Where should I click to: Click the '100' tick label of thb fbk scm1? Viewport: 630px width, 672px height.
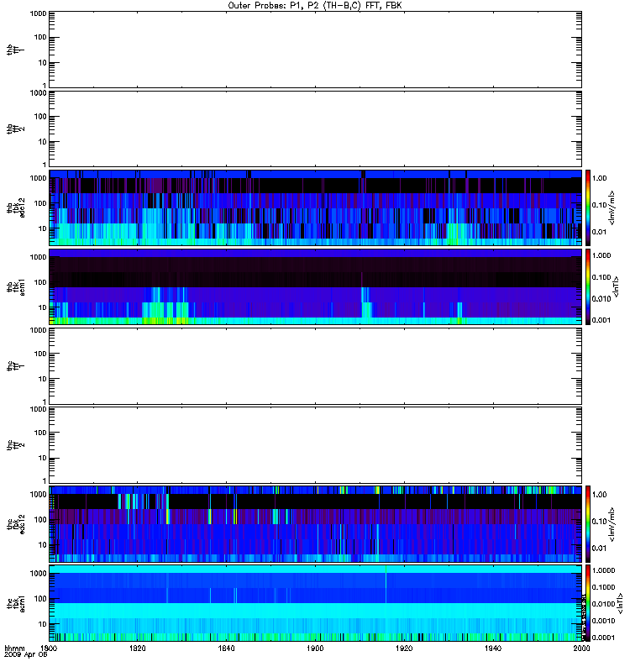tap(40, 282)
